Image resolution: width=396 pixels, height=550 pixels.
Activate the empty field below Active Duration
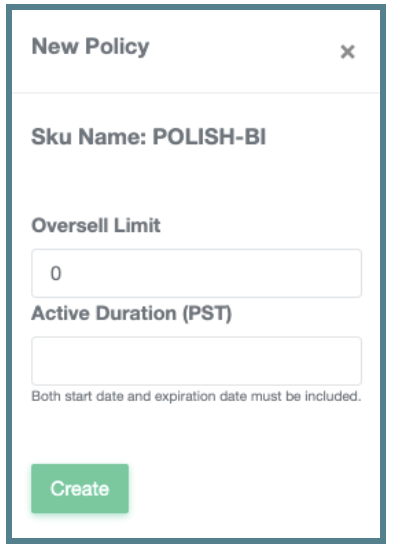pos(196,361)
